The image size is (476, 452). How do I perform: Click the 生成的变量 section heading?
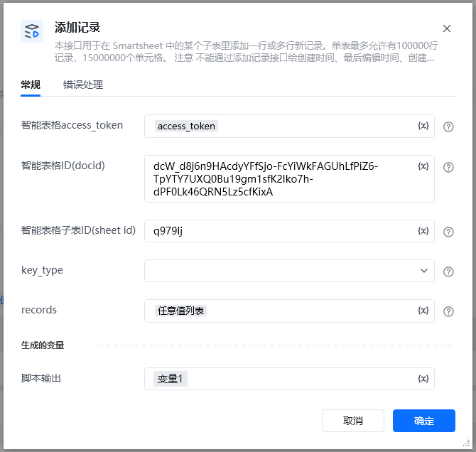coord(43,345)
